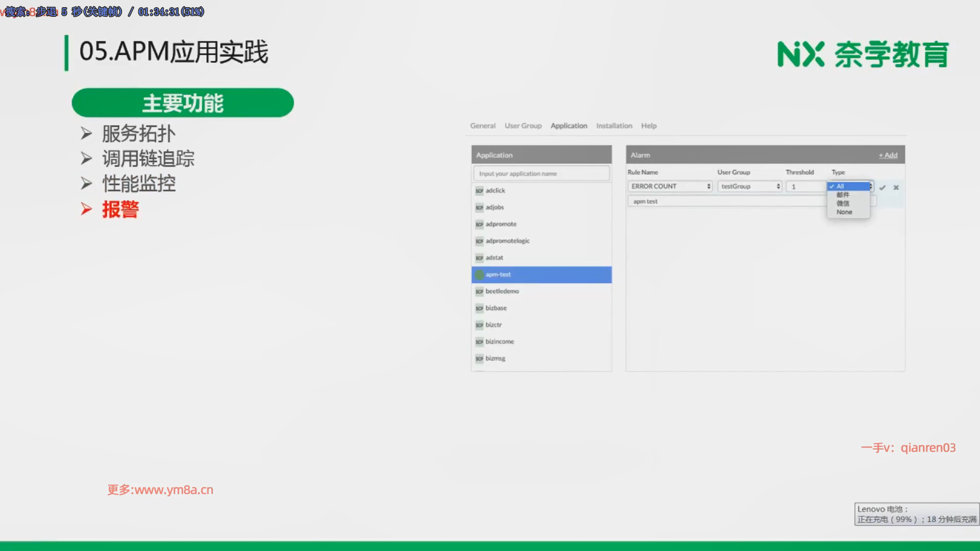Click the beetledemo application icon
This screenshot has width=980, height=551.
point(479,291)
